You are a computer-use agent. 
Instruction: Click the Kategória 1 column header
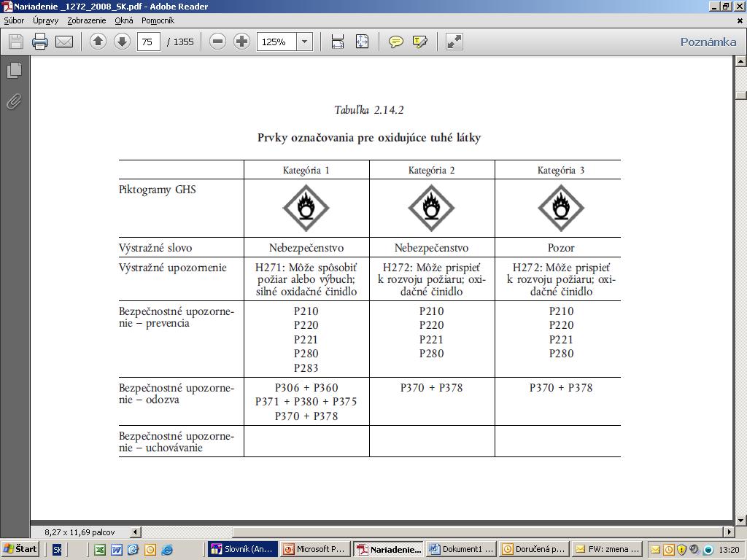tap(306, 171)
